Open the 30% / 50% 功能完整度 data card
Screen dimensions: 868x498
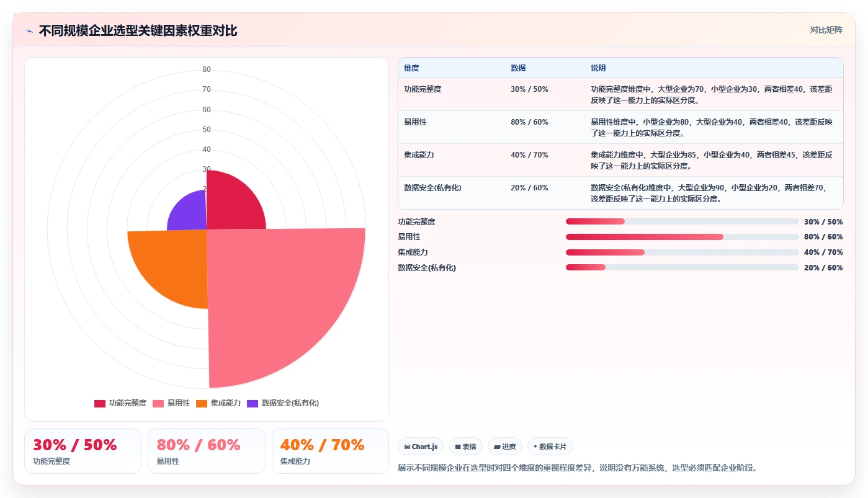click(83, 451)
